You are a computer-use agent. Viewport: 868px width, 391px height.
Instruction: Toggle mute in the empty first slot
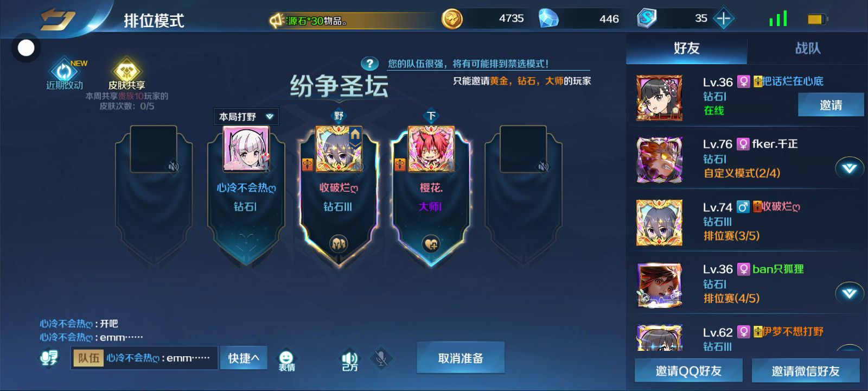174,166
